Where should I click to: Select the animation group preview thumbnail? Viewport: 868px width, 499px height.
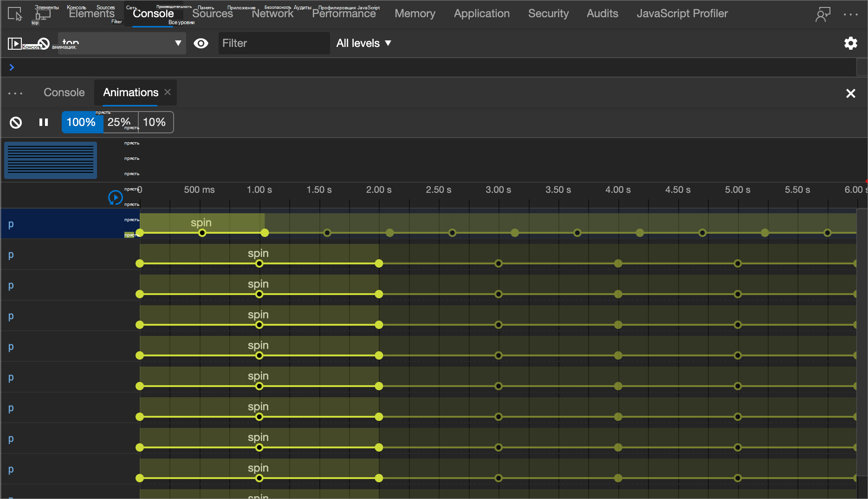pyautogui.click(x=51, y=160)
